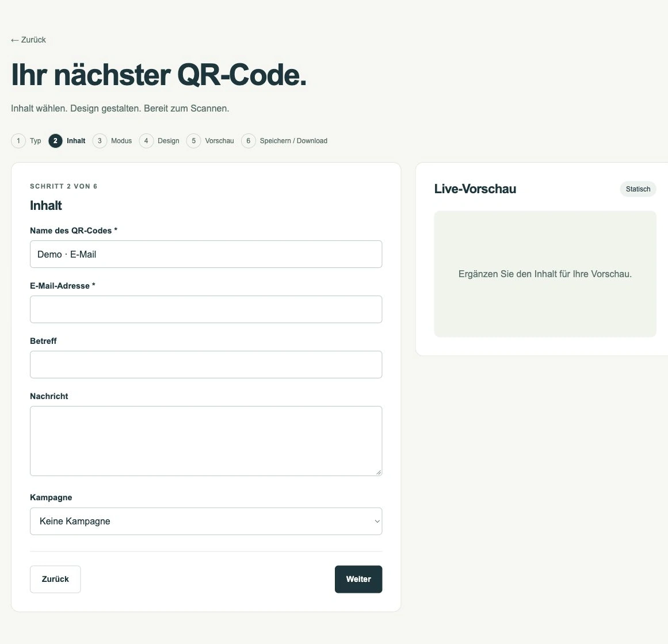
Task: Grab the Nachricht textarea resize handle
Action: click(x=379, y=472)
